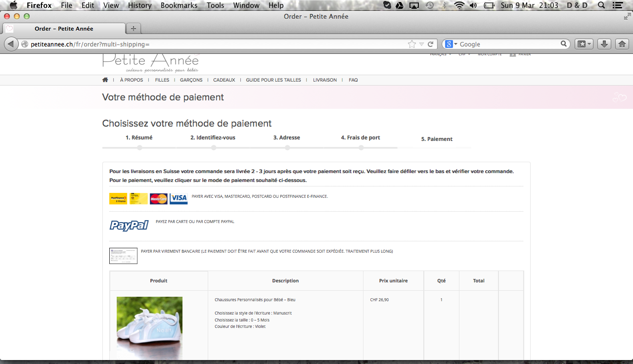Open the Wi-Fi status menu

459,5
